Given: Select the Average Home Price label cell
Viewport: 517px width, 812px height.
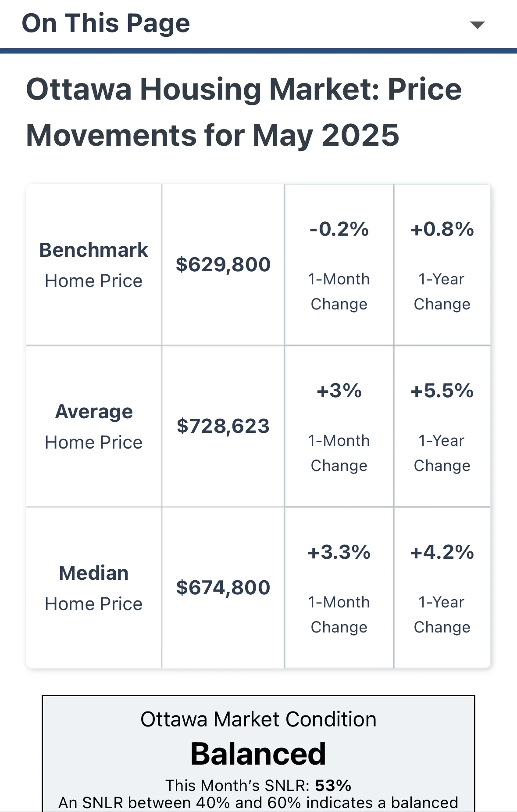Looking at the screenshot, I should [93, 426].
